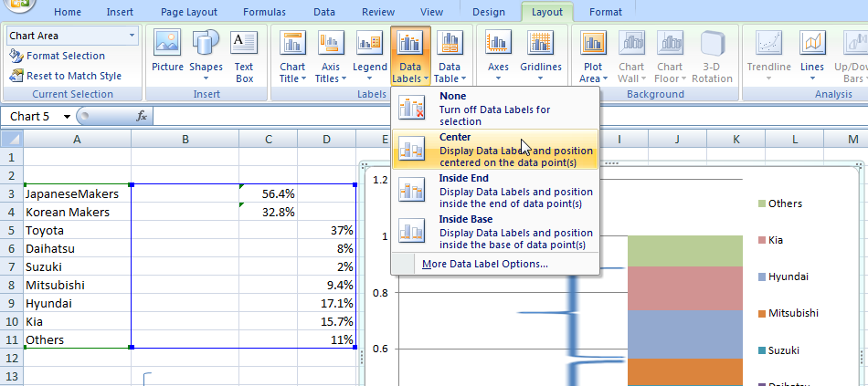868x386 pixels.
Task: Click the Name Box showing Chart 5
Action: [x=30, y=116]
